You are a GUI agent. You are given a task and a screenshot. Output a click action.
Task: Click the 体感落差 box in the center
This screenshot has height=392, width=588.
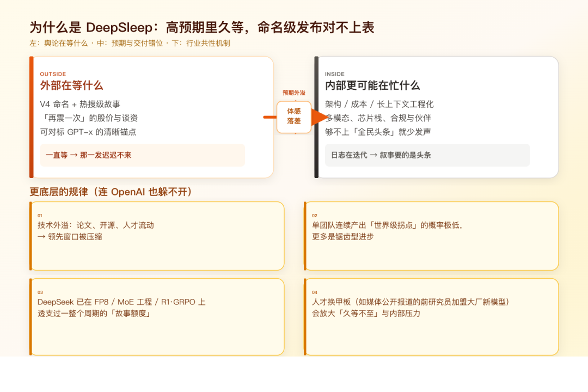294,117
